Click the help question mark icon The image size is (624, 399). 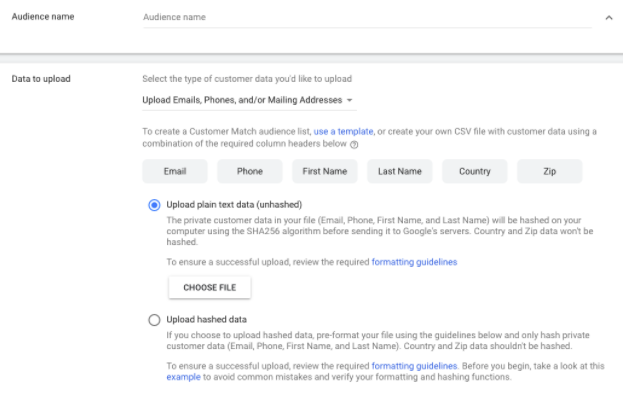point(354,144)
